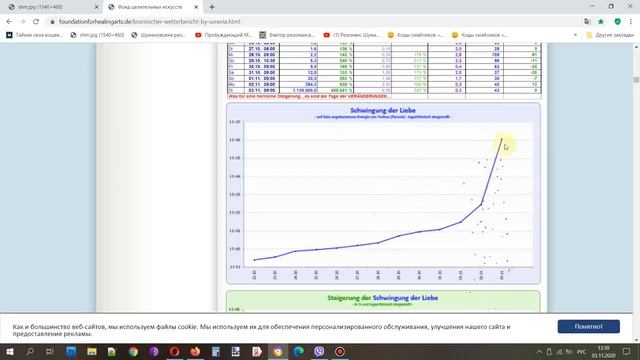Open the green shield extension icon

[618, 22]
